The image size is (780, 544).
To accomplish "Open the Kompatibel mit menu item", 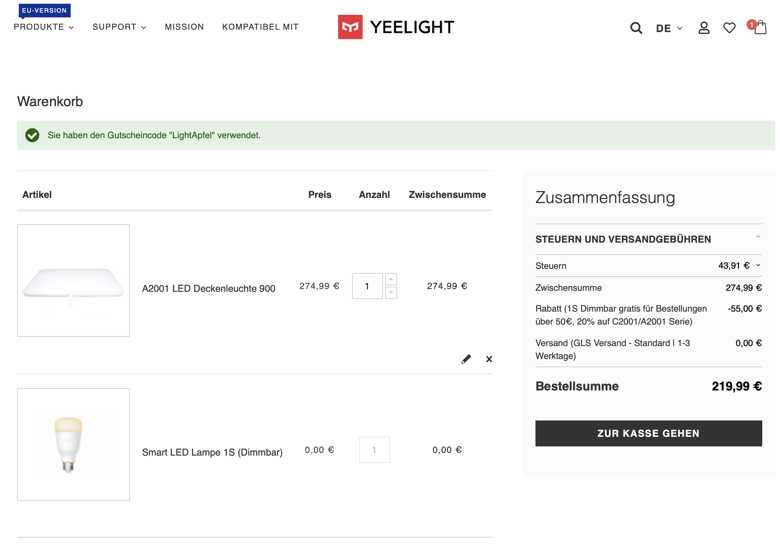I will pos(260,27).
